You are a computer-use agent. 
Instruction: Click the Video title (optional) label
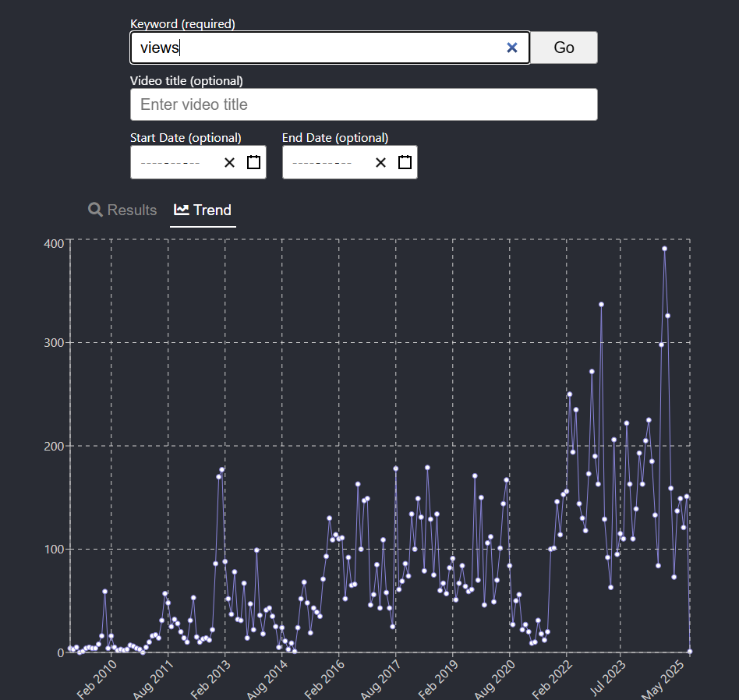click(x=186, y=80)
